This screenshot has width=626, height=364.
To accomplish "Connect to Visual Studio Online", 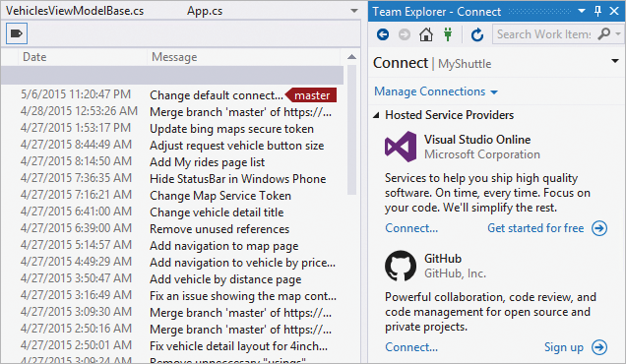I will click(x=411, y=228).
